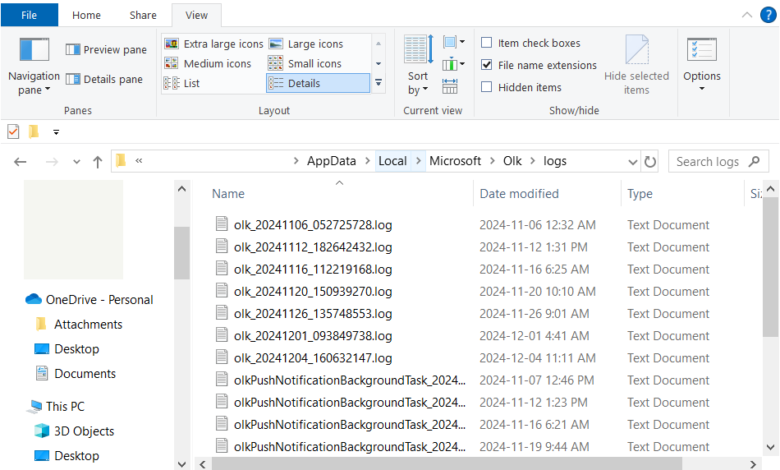Select file olk_20241106_052725728.log
Viewport: 780px width, 470px height.
point(313,225)
